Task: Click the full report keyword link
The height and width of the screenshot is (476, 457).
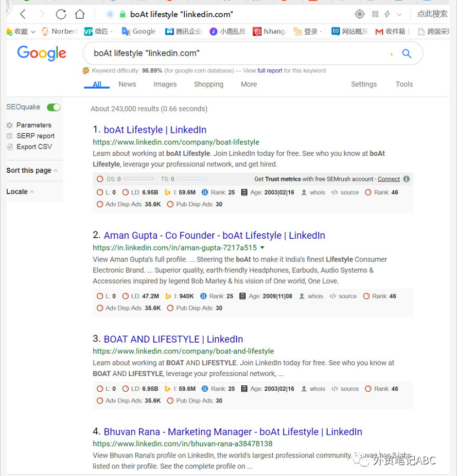Action: coord(270,71)
